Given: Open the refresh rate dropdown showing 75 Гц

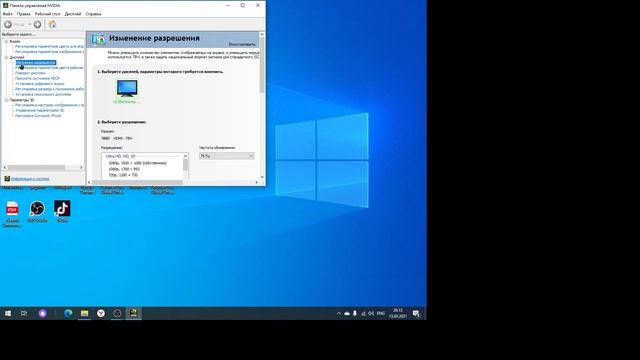Looking at the screenshot, I should click(227, 156).
